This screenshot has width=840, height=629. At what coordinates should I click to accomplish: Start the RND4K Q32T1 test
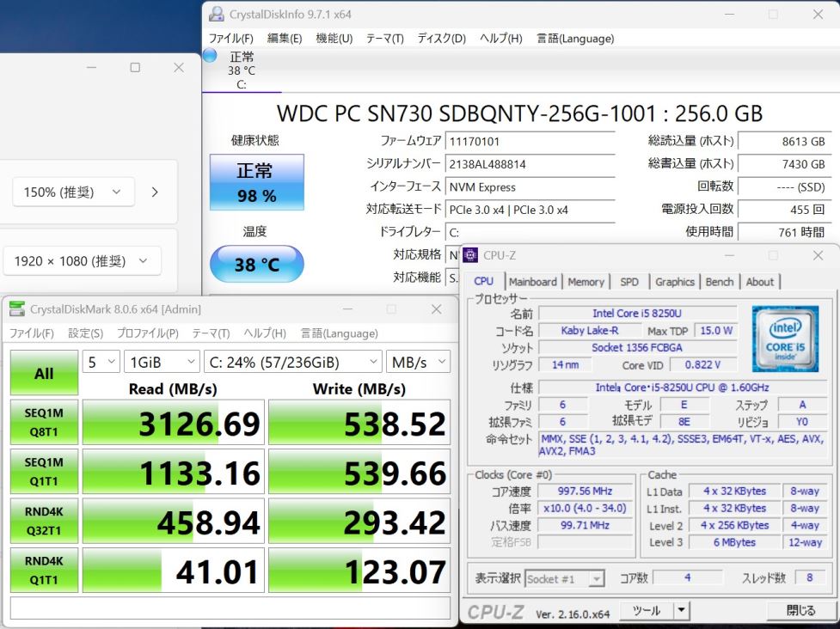pyautogui.click(x=44, y=521)
